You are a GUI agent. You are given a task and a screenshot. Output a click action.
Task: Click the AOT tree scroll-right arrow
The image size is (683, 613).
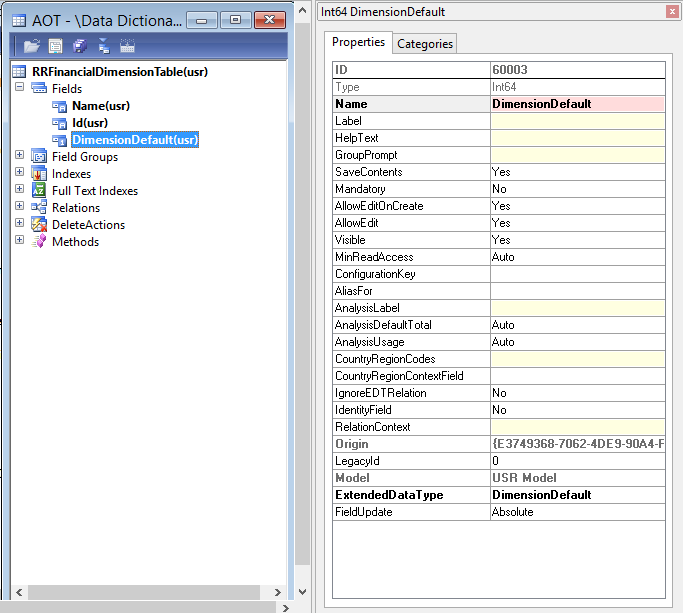point(277,592)
